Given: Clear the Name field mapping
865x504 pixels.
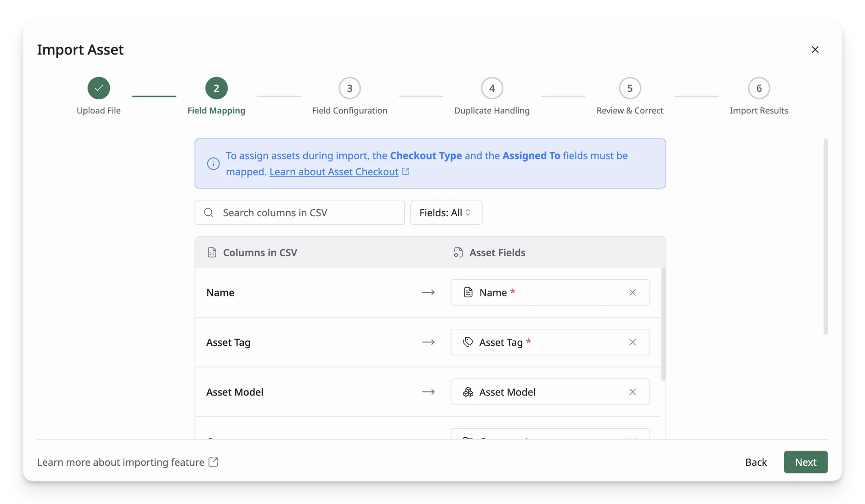Looking at the screenshot, I should [x=633, y=292].
